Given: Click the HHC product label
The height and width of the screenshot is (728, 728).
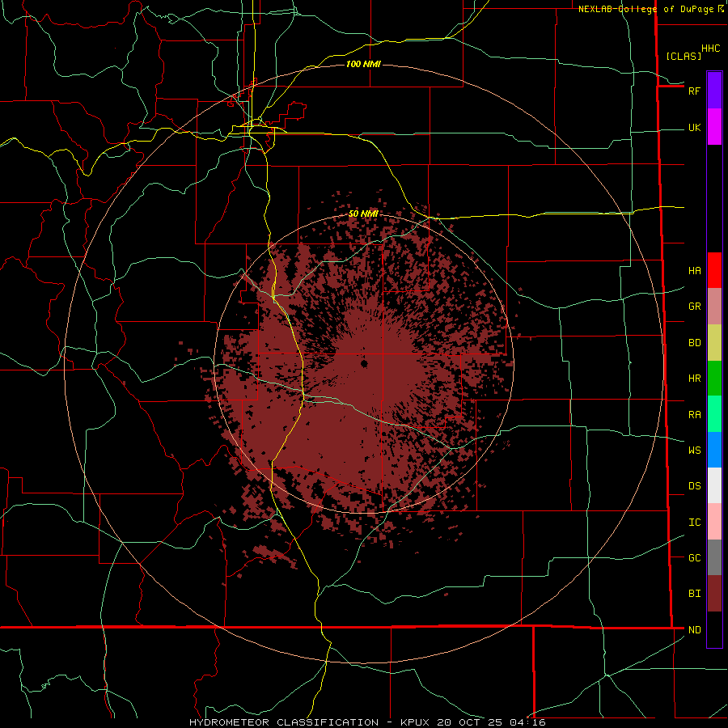Looking at the screenshot, I should coord(710,49).
